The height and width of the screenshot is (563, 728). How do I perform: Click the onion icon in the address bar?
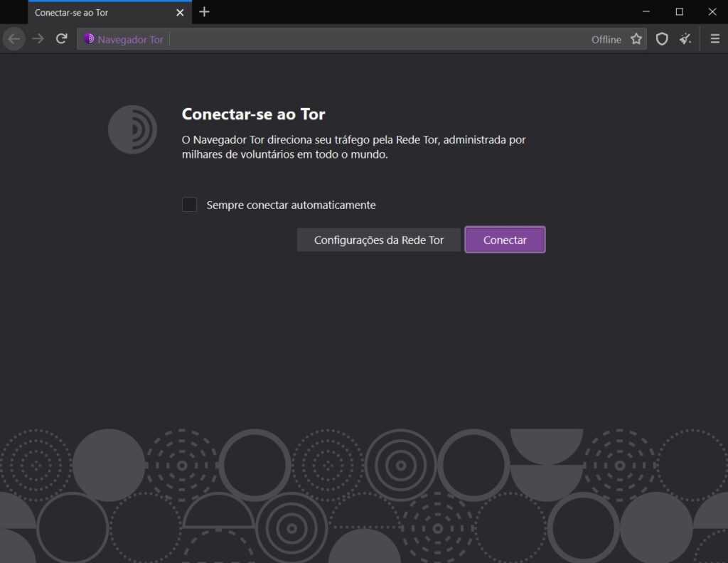89,38
